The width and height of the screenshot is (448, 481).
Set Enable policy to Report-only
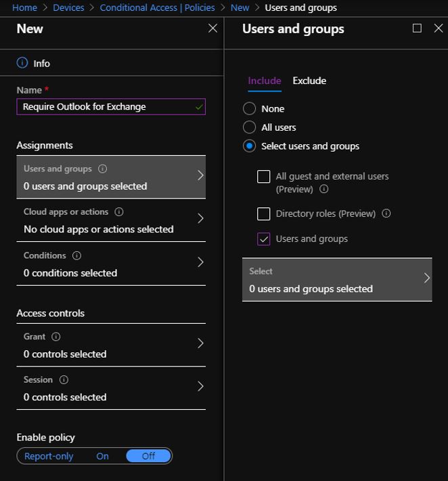pos(49,456)
